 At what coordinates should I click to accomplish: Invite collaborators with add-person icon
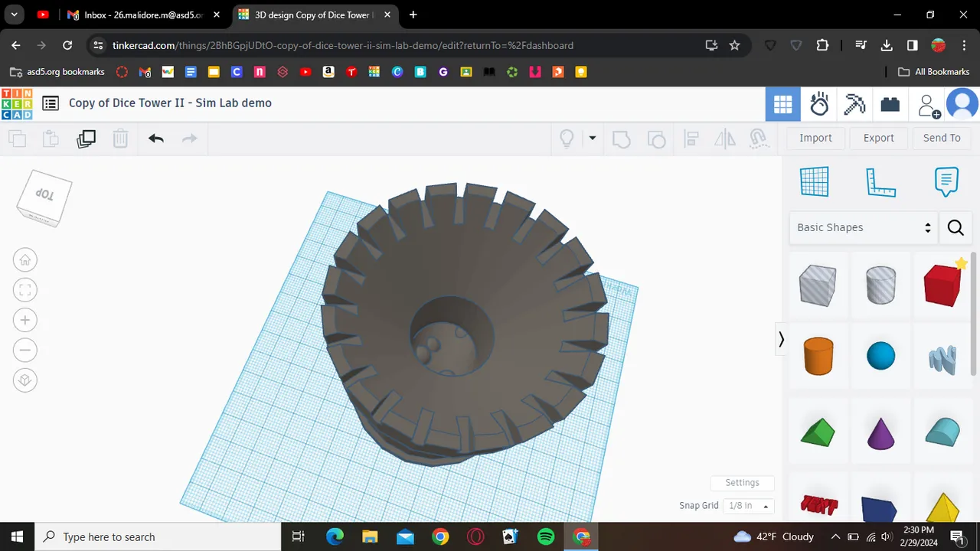pos(929,105)
